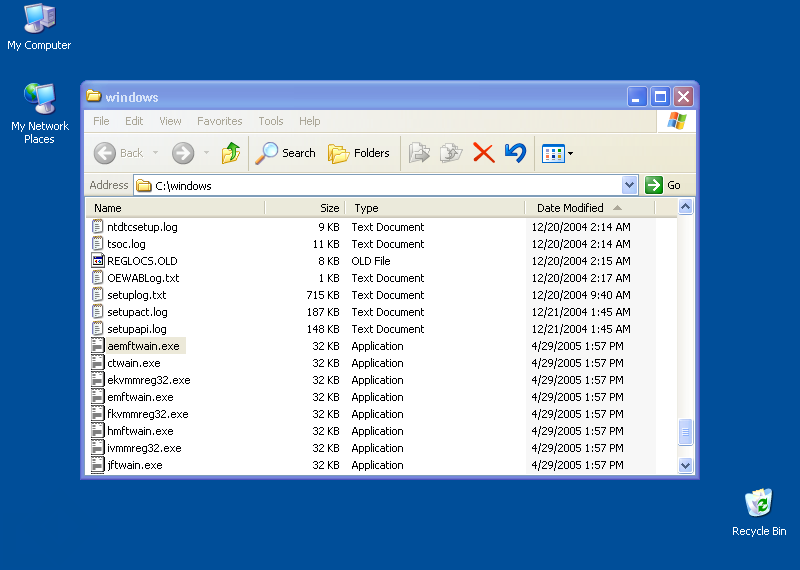Select the aemftwain.exe application icon
Image resolution: width=800 pixels, height=570 pixels.
[97, 345]
